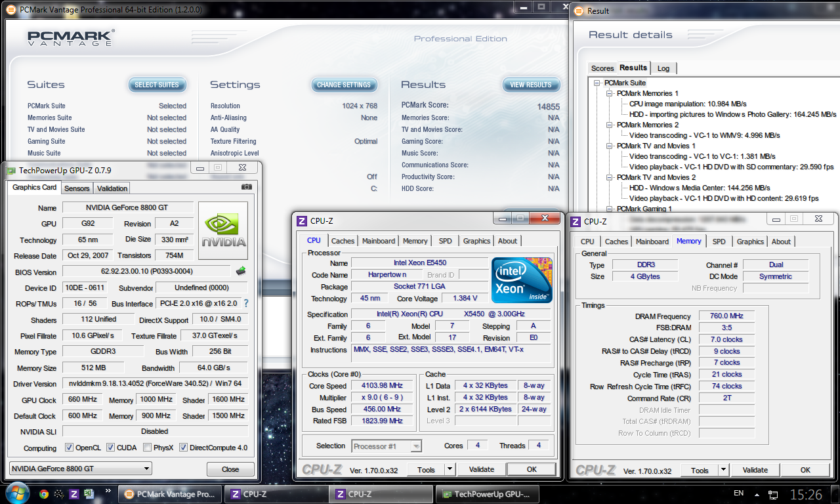Click Validate in CPU-Z Memory window
This screenshot has height=504, width=840.
(755, 470)
